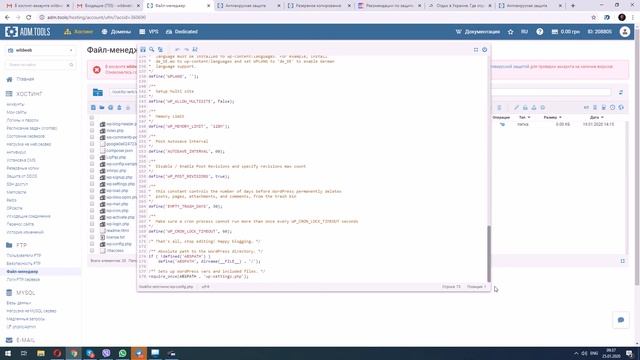Image resolution: width=640 pixels, height=360 pixels.
Task: Create a new file in file manager
Action: [x=93, y=108]
